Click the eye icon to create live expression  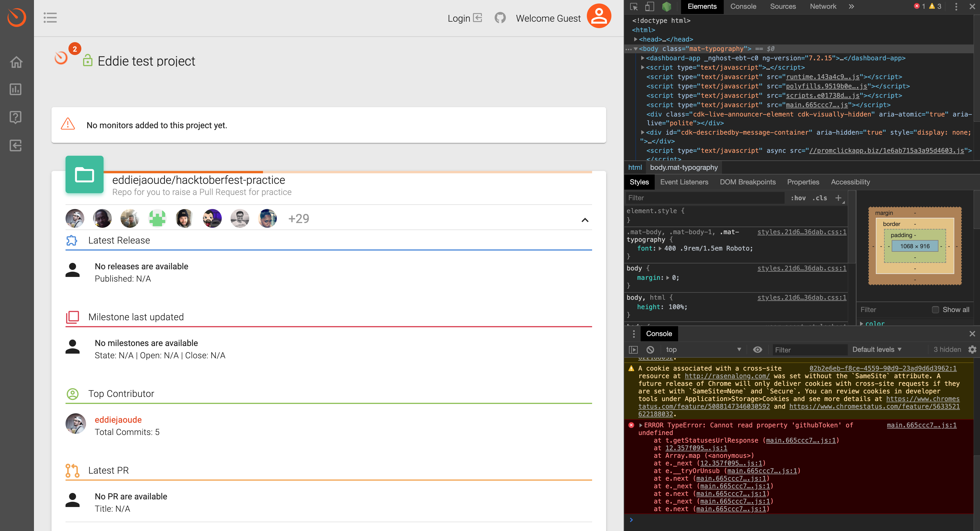pos(757,350)
